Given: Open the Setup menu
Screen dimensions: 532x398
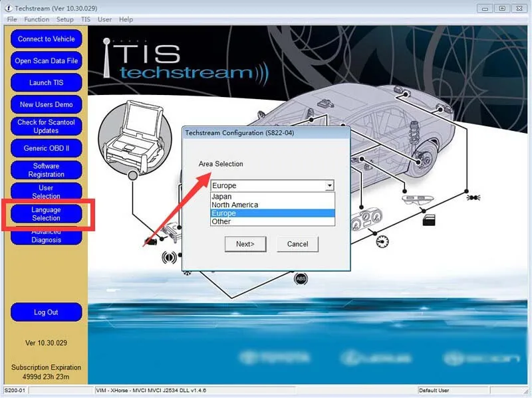Looking at the screenshot, I should pyautogui.click(x=65, y=19).
